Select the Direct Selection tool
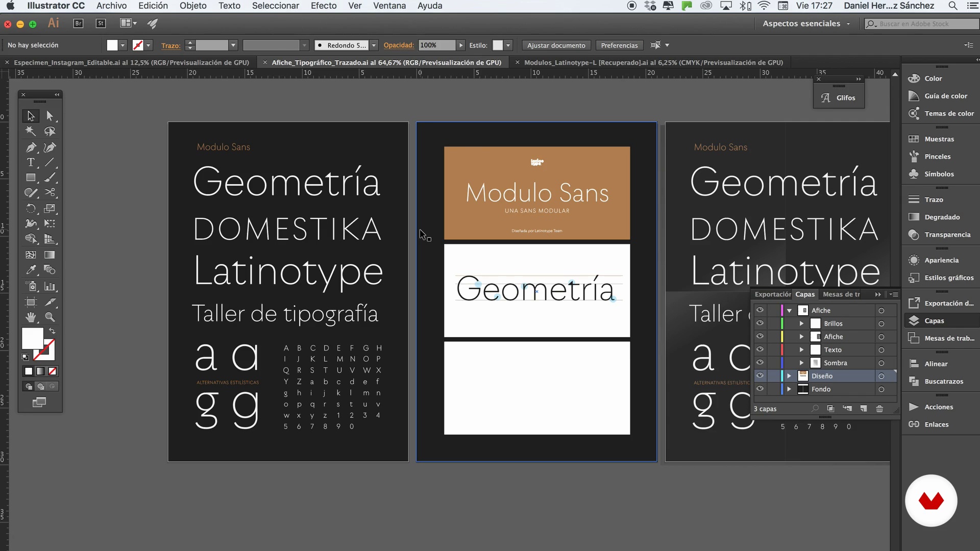Image resolution: width=980 pixels, height=551 pixels. tap(50, 116)
